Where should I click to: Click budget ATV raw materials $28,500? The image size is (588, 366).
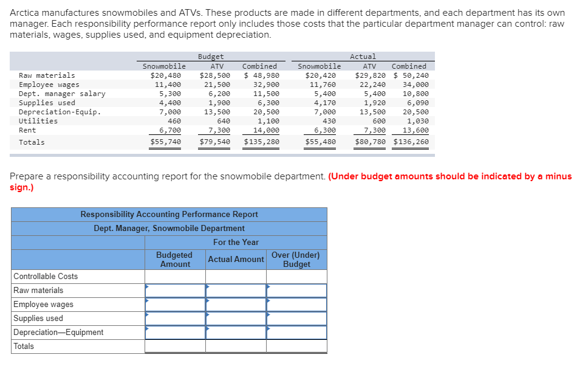(215, 75)
